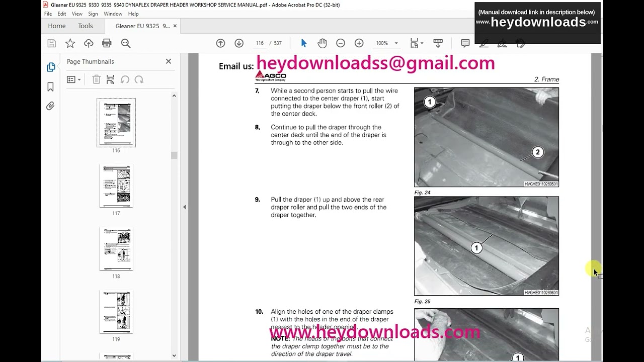Add a comment with the speech bubble icon

pos(465,43)
